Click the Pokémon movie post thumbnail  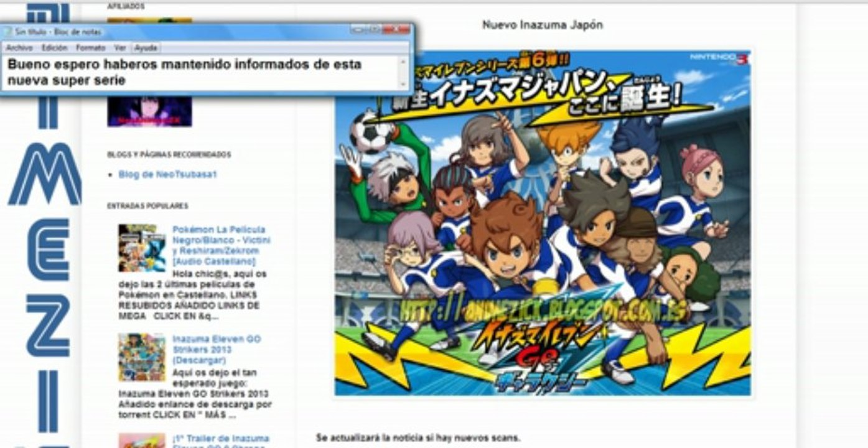pyautogui.click(x=142, y=248)
